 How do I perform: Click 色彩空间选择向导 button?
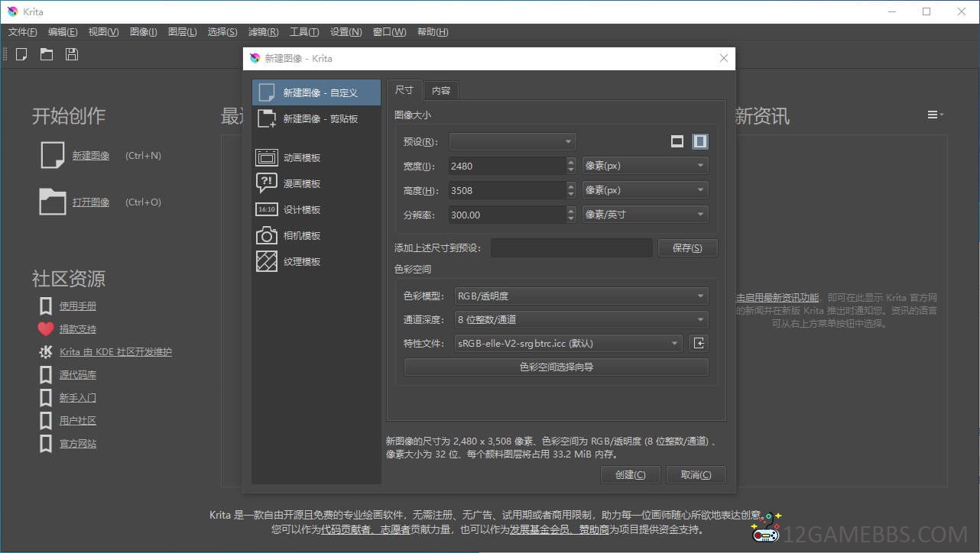(556, 367)
